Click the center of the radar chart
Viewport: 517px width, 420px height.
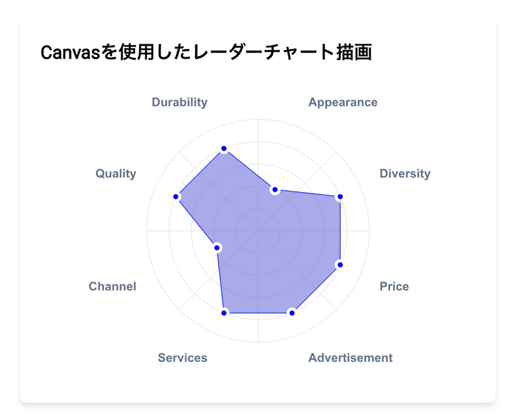click(258, 231)
